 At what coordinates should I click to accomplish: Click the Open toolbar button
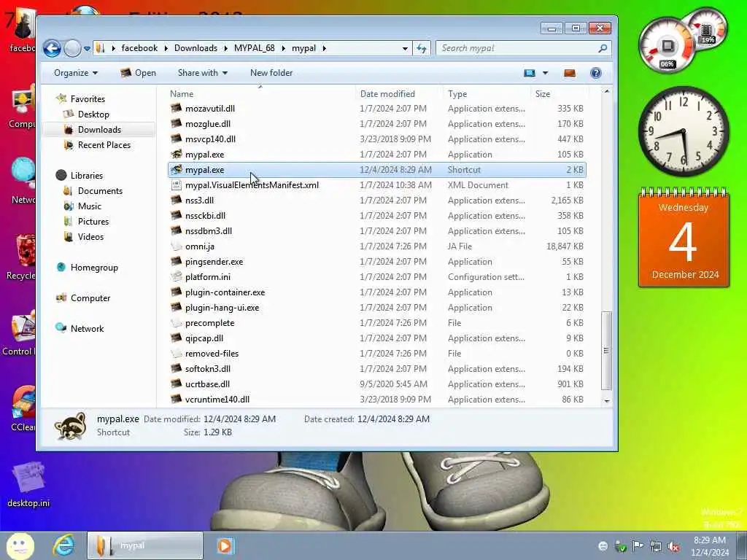pos(138,73)
